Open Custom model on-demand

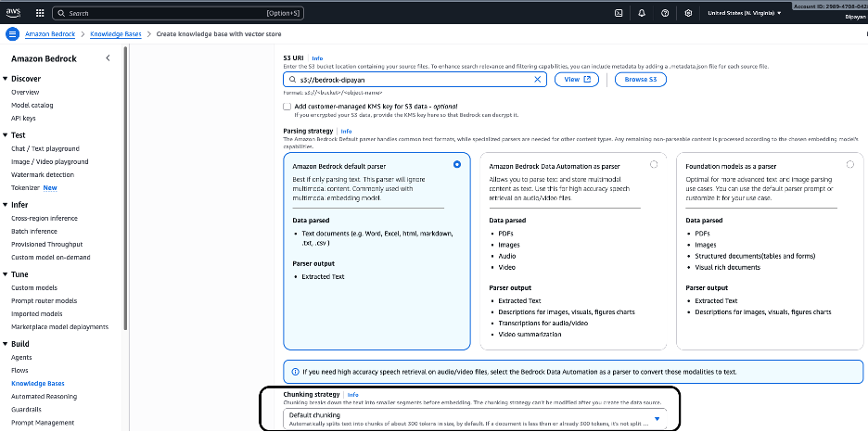(x=51, y=257)
